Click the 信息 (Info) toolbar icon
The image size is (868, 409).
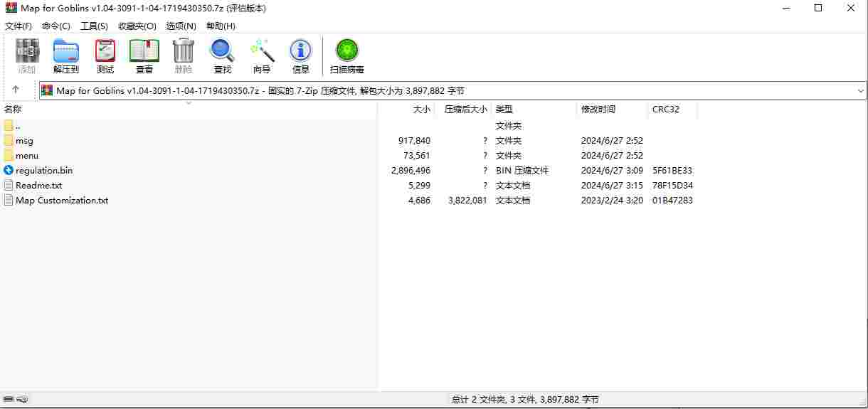(301, 52)
